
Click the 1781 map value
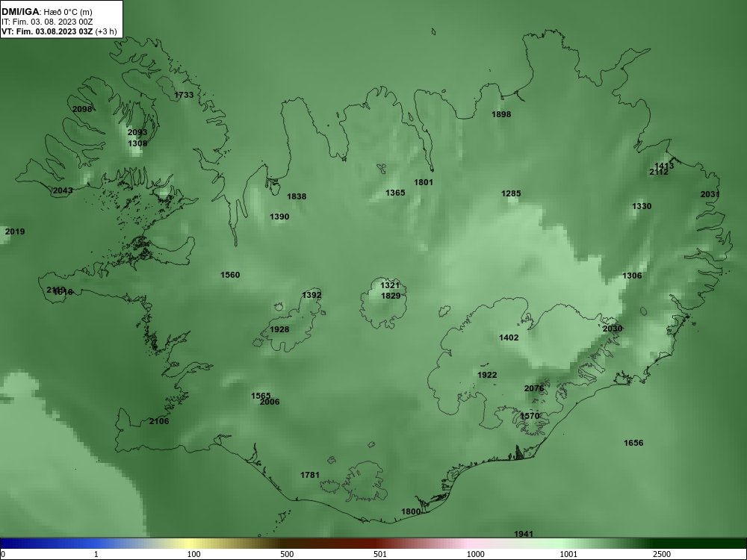310,475
